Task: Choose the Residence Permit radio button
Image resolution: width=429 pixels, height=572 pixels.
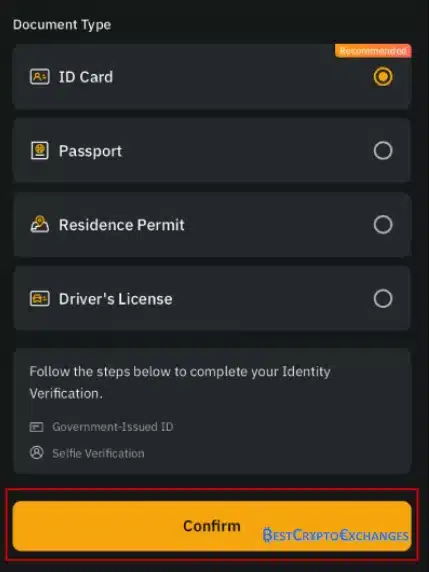Action: [383, 224]
